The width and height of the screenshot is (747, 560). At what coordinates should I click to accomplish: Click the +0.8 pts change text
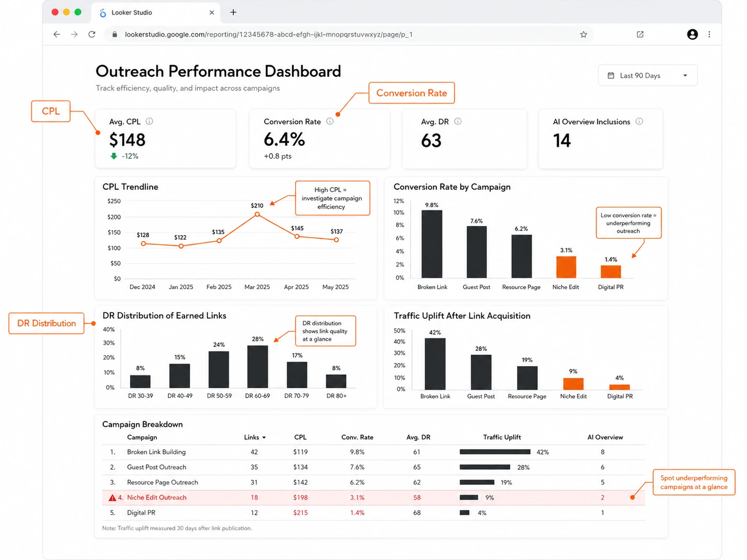(278, 156)
